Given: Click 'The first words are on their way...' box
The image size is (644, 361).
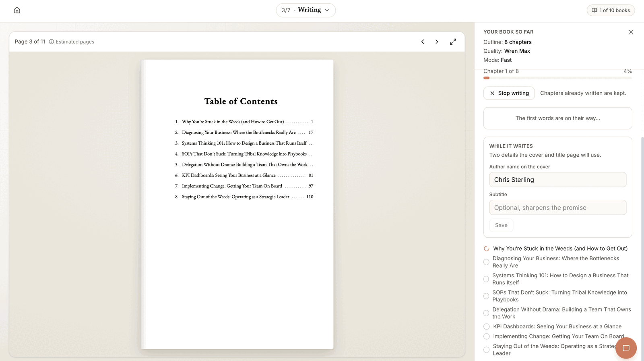Looking at the screenshot, I should click(558, 118).
